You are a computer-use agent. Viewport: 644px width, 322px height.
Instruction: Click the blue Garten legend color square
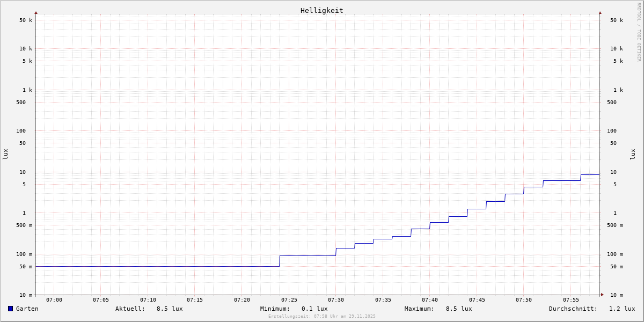10,309
